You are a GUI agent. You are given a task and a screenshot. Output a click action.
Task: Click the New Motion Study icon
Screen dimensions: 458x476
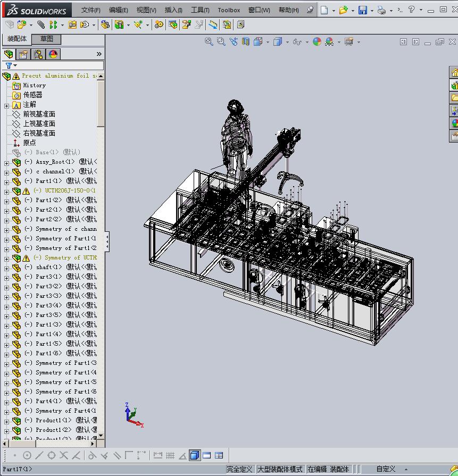[159, 24]
